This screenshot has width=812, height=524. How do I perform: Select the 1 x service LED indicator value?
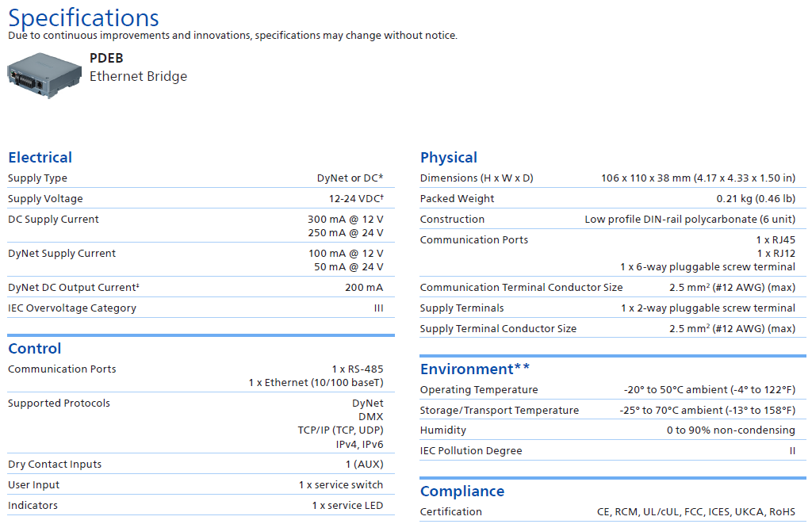click(347, 506)
